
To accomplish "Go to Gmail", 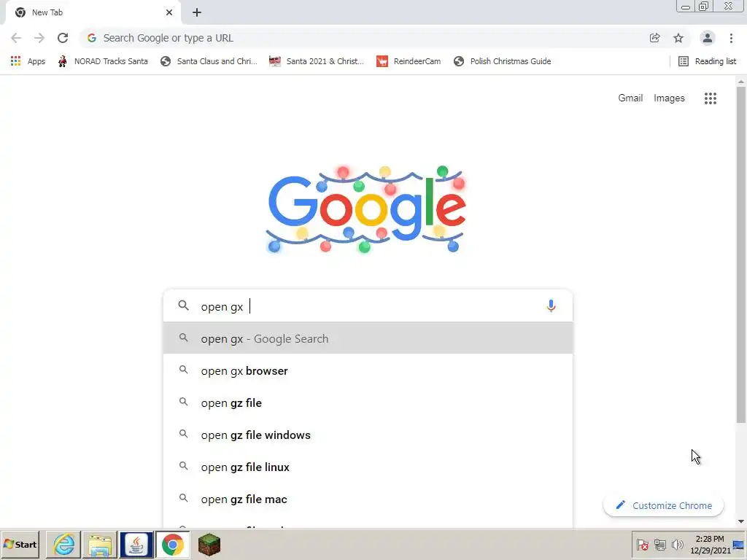I will coord(630,98).
